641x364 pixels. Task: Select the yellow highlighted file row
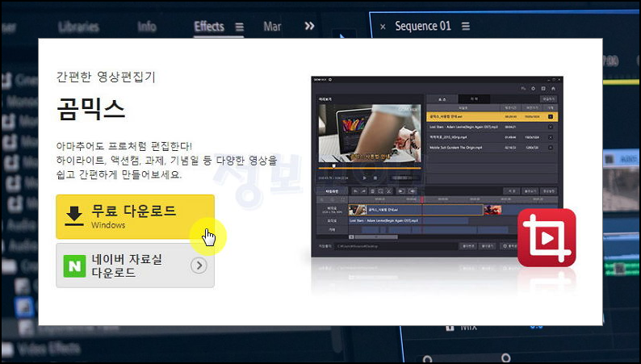(x=492, y=116)
